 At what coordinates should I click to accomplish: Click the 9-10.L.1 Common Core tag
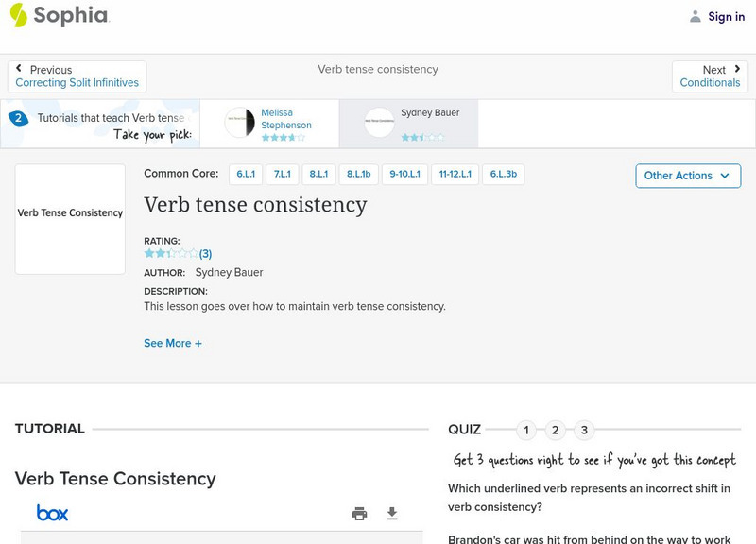pyautogui.click(x=404, y=174)
